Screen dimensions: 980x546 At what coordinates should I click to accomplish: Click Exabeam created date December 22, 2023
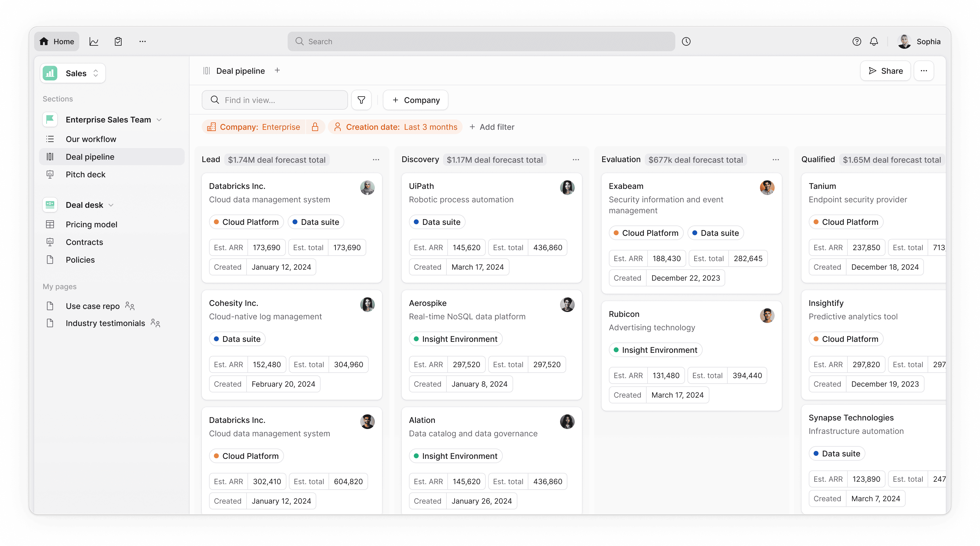[x=686, y=278]
